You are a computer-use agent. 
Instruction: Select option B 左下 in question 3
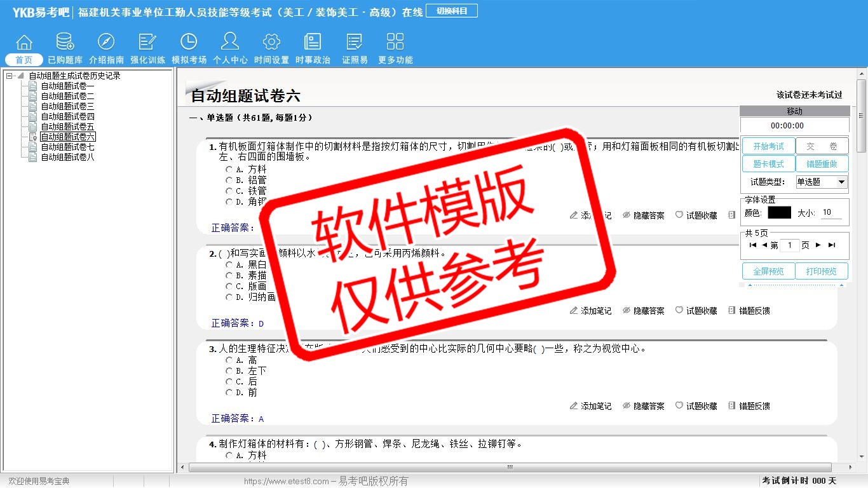229,371
